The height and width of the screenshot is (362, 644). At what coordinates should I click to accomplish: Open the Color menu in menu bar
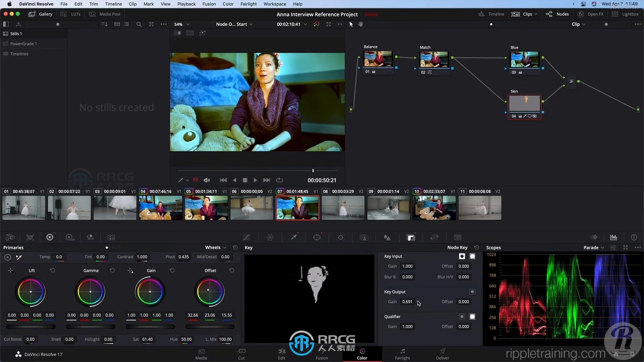[227, 4]
